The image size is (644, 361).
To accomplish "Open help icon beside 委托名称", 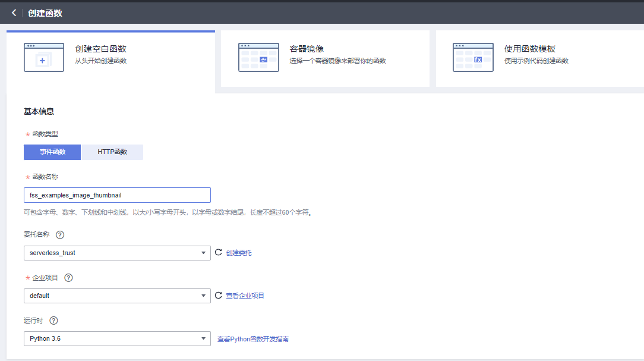I will click(60, 235).
